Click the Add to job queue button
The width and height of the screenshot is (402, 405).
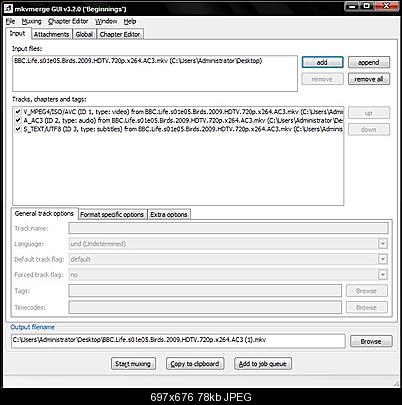click(263, 364)
